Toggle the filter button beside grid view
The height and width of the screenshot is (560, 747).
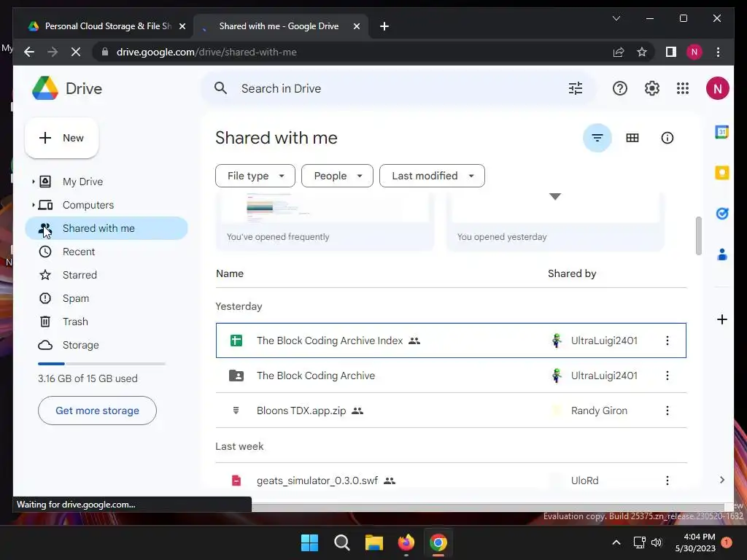[x=597, y=138]
